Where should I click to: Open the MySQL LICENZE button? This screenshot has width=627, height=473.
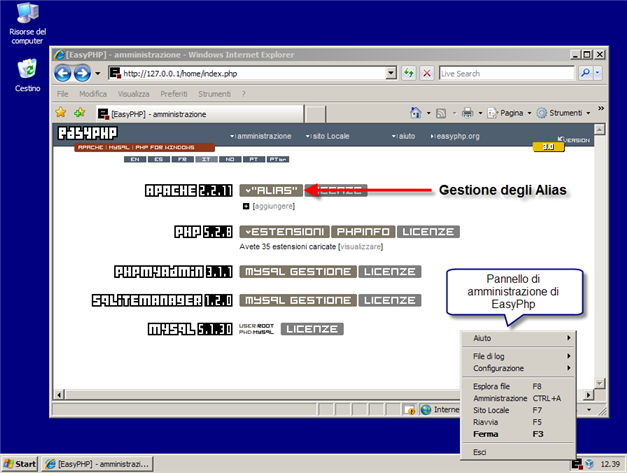pyautogui.click(x=312, y=329)
